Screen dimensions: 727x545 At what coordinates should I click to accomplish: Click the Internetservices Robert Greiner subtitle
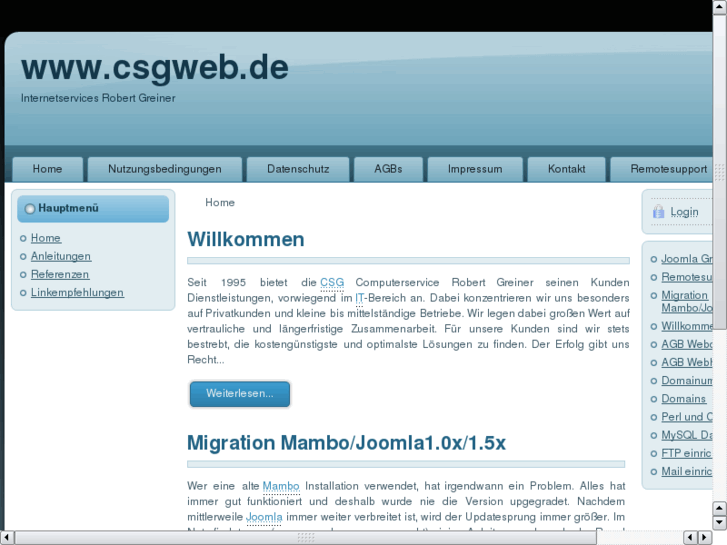click(x=98, y=98)
